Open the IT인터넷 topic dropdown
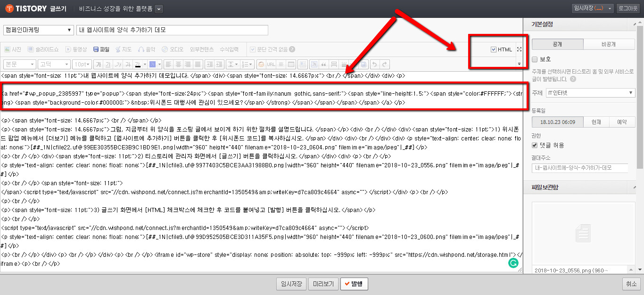 click(x=590, y=93)
